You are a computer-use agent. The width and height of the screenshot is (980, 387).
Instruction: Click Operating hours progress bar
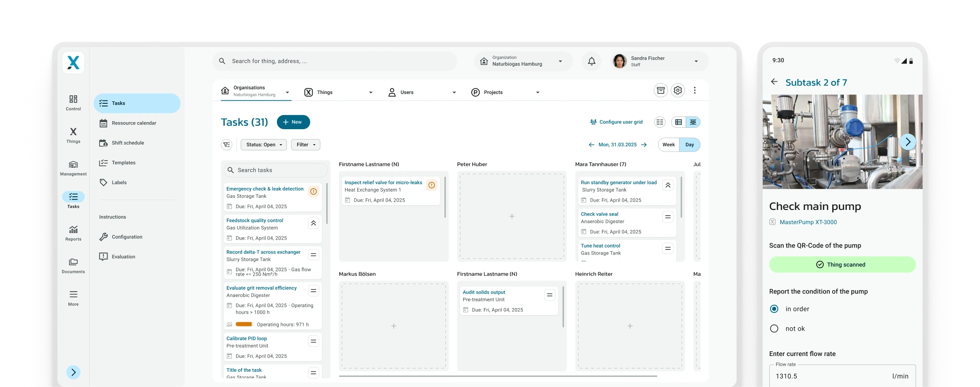(244, 324)
